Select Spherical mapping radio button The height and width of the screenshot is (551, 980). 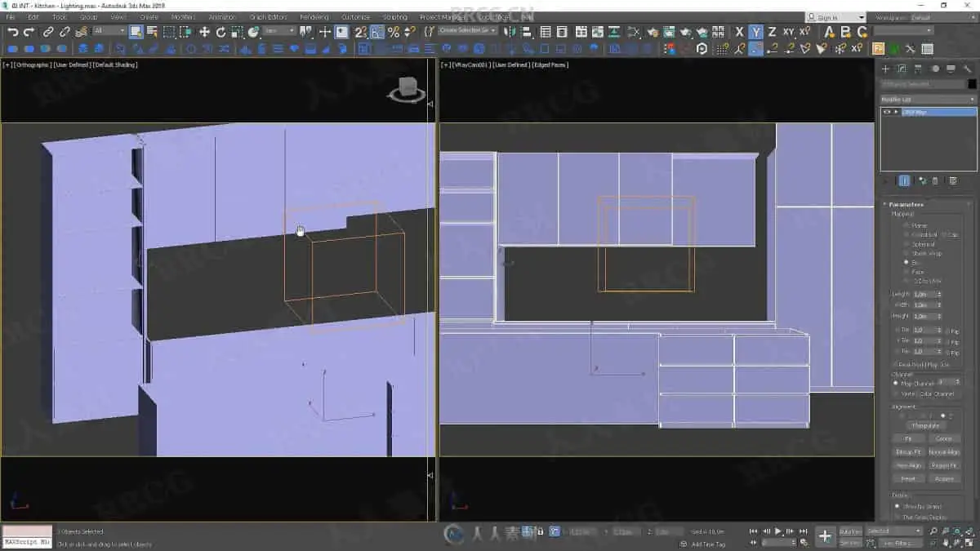tap(906, 244)
